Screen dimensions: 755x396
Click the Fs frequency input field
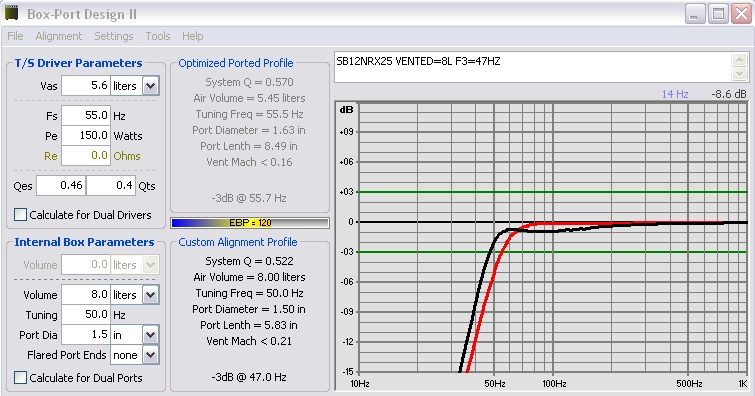click(86, 116)
